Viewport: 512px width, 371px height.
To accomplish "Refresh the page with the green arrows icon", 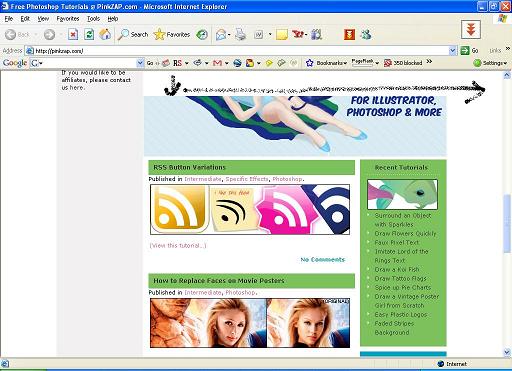I will [x=89, y=34].
